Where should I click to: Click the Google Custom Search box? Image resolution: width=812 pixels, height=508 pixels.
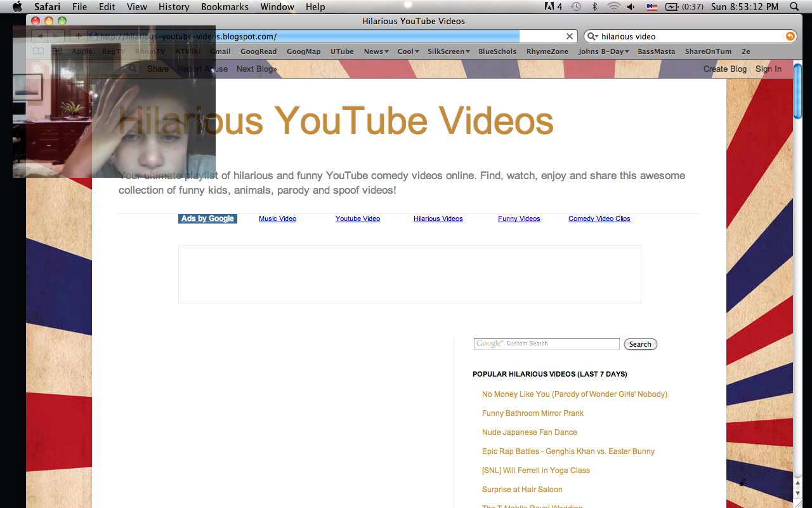(x=547, y=344)
